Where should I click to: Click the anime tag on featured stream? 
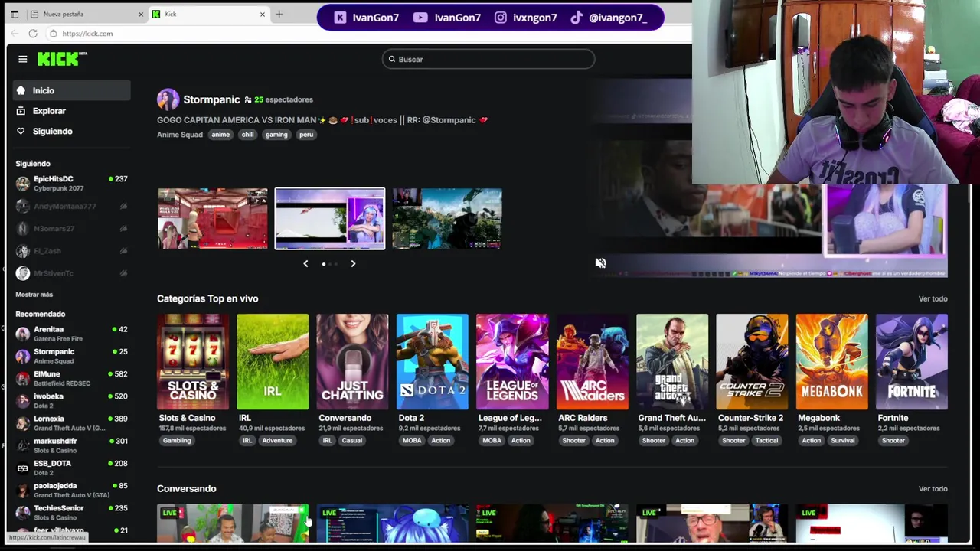[x=220, y=135]
